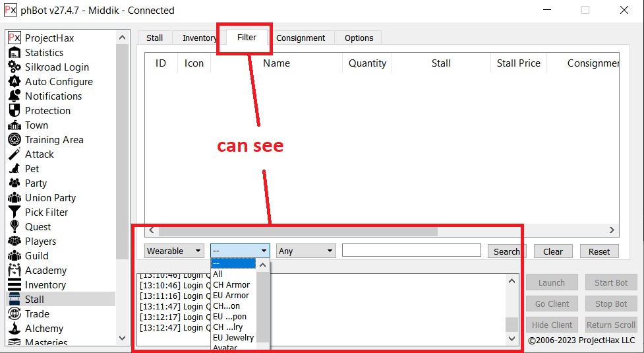Switch to the Consignment tab

(x=301, y=38)
